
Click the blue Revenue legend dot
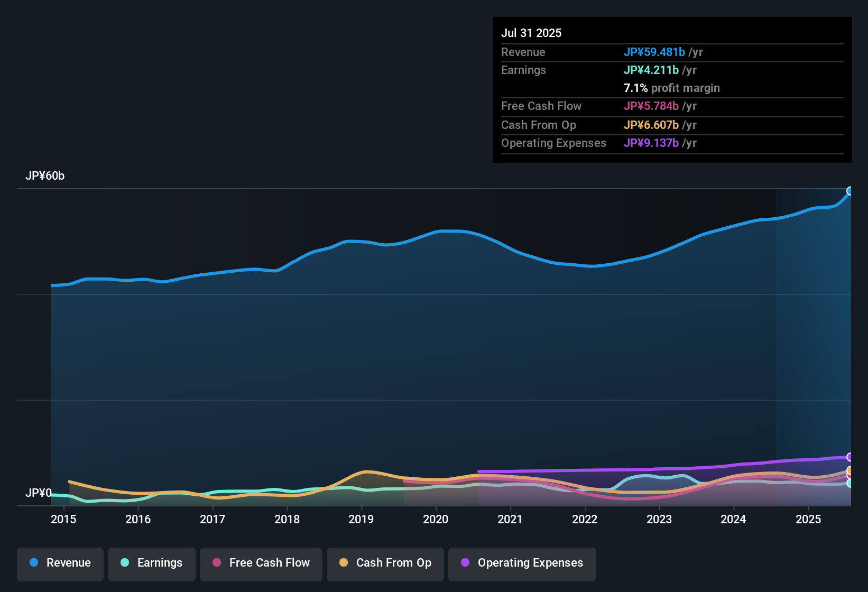(33, 563)
